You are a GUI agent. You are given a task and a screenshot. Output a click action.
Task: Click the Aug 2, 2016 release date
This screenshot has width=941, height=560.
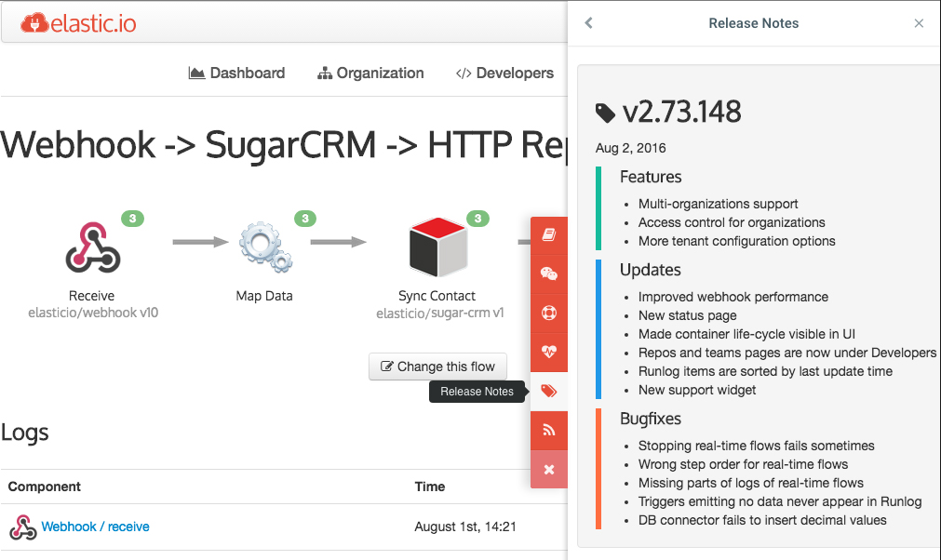pos(630,148)
